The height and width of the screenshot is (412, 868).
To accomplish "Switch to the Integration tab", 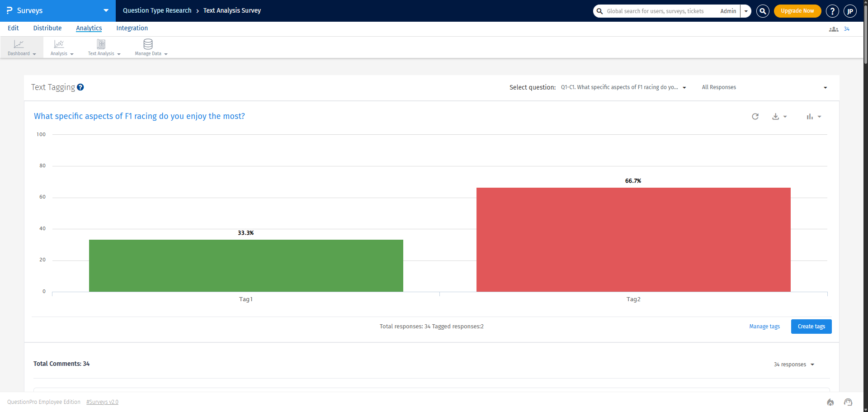I will [132, 28].
